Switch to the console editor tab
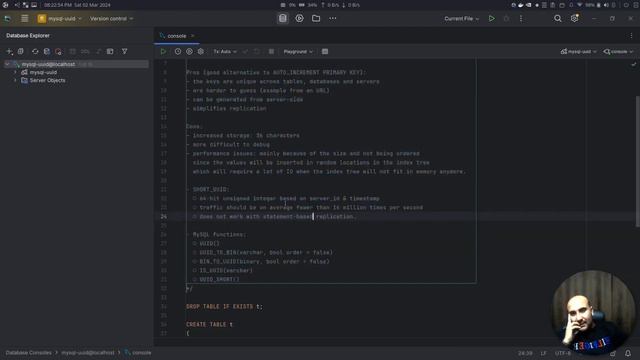 (176, 36)
